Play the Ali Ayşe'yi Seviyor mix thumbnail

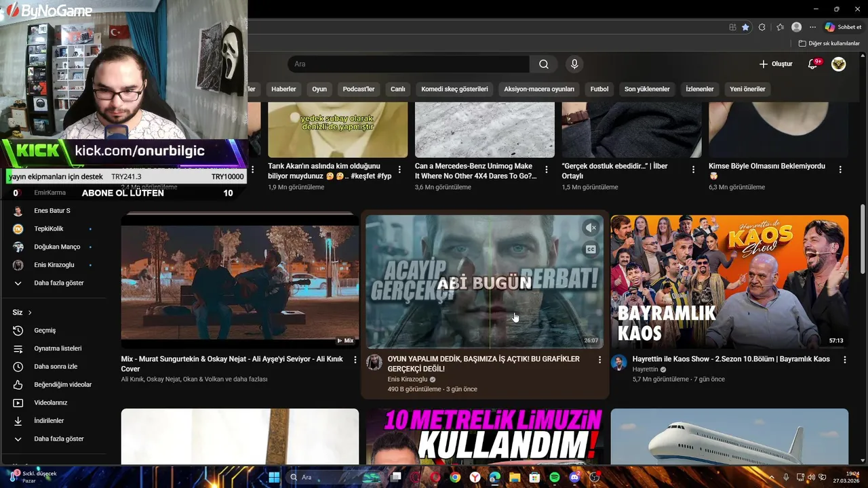click(240, 281)
